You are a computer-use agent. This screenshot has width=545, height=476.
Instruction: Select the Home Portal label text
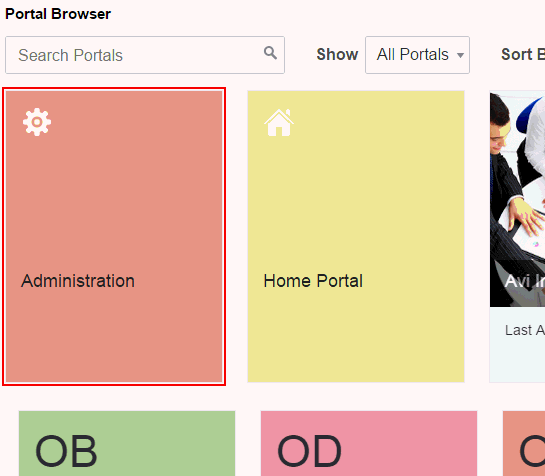tap(313, 281)
